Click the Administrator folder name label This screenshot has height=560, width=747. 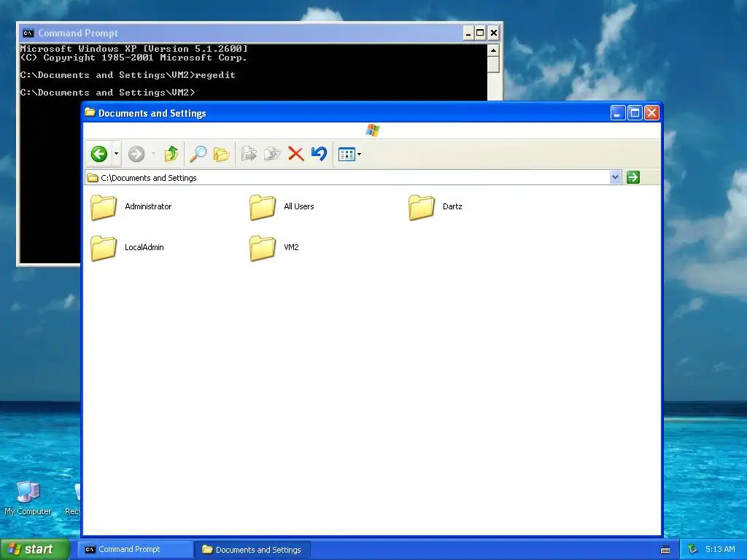pos(148,206)
